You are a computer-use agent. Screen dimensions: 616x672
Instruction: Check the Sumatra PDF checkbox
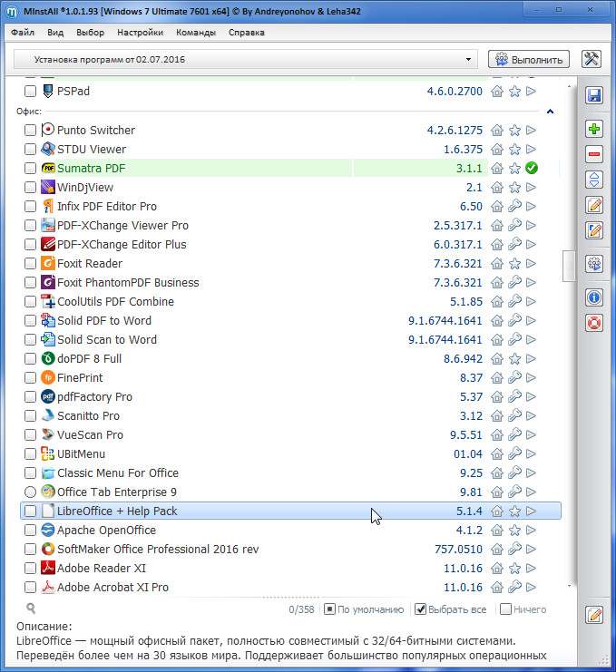click(30, 168)
